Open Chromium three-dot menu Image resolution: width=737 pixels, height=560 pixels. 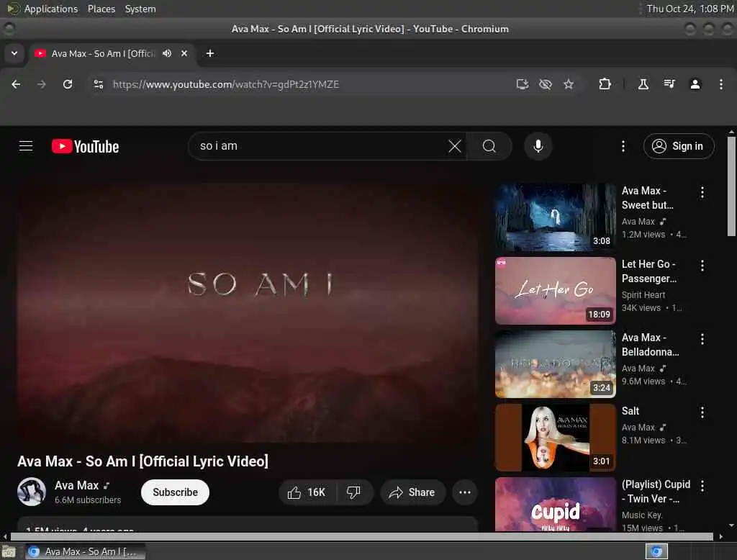click(721, 84)
